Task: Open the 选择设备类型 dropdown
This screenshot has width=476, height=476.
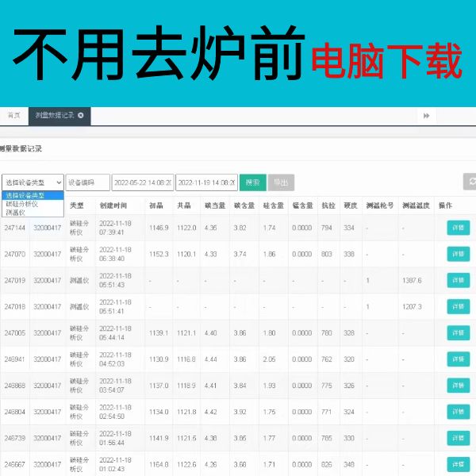Action: click(x=33, y=182)
